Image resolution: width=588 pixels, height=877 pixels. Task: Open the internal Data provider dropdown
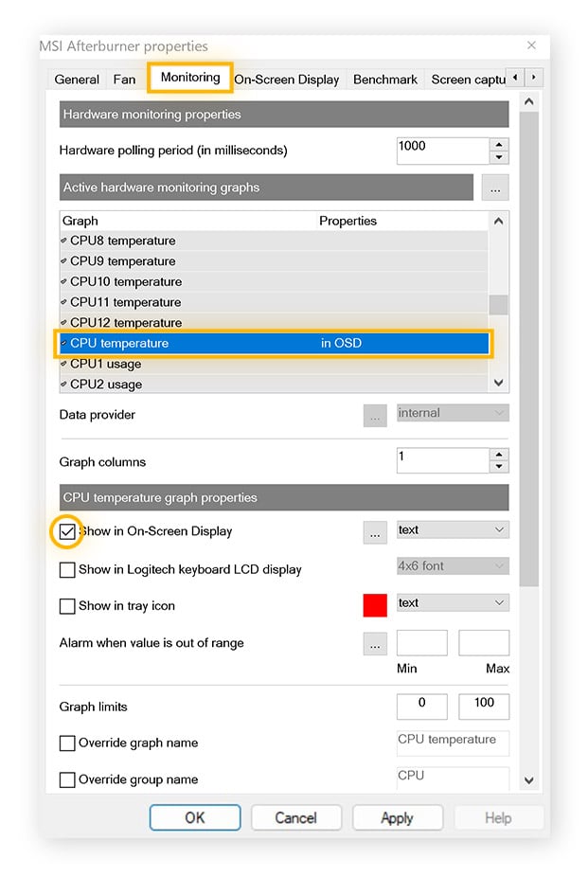pos(452,413)
